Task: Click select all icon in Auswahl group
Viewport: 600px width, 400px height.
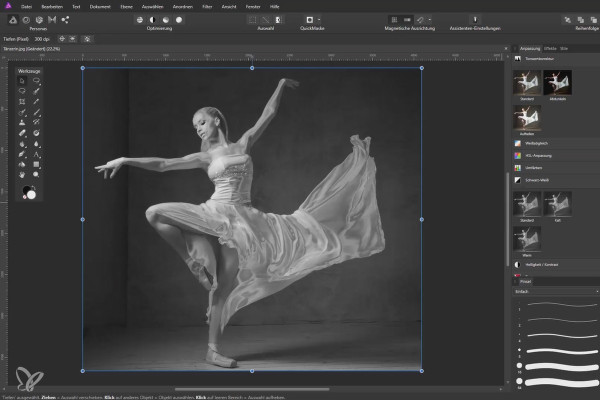Action: pyautogui.click(x=253, y=20)
